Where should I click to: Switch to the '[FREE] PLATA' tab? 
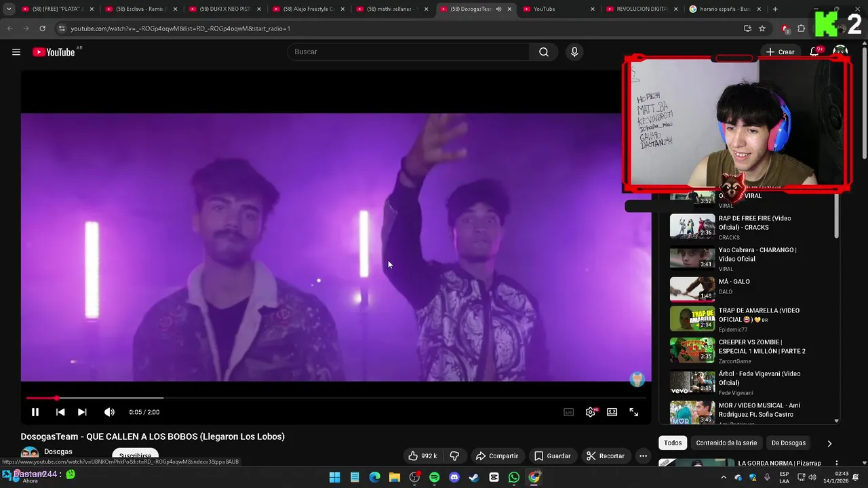click(x=58, y=9)
